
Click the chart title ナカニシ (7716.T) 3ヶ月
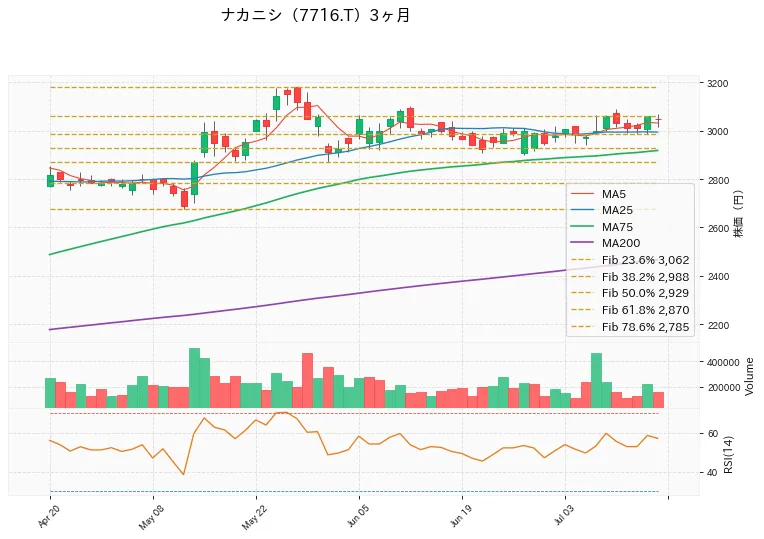[316, 15]
